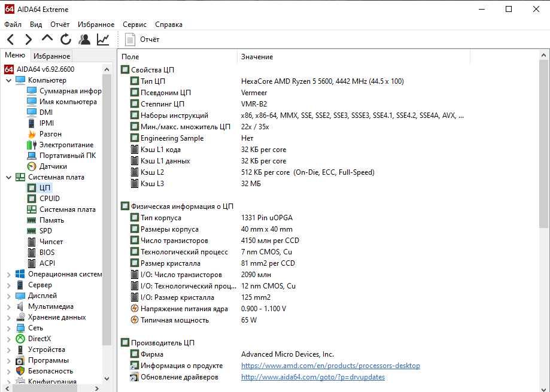Open the Вид menu
This screenshot has height=392, width=550.
pos(36,25)
